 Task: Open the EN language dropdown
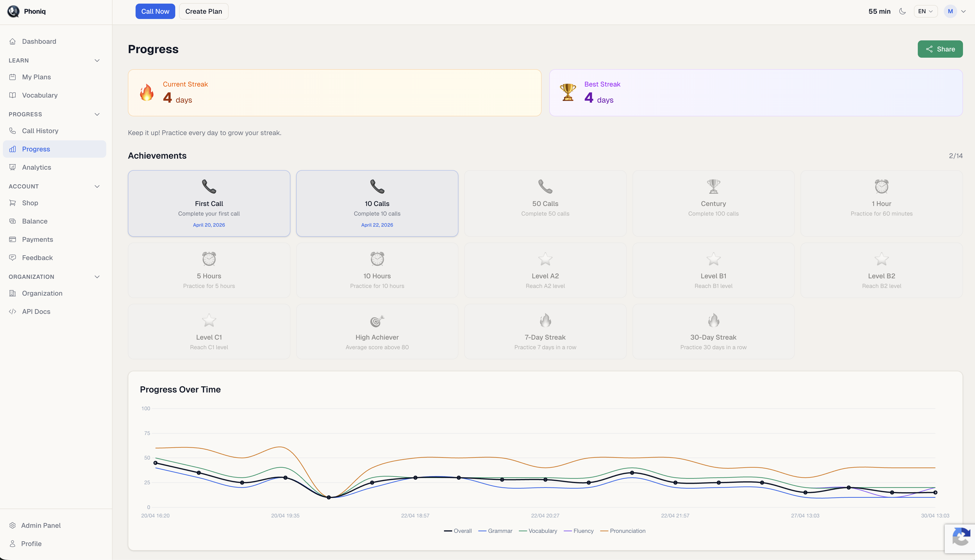[925, 11]
